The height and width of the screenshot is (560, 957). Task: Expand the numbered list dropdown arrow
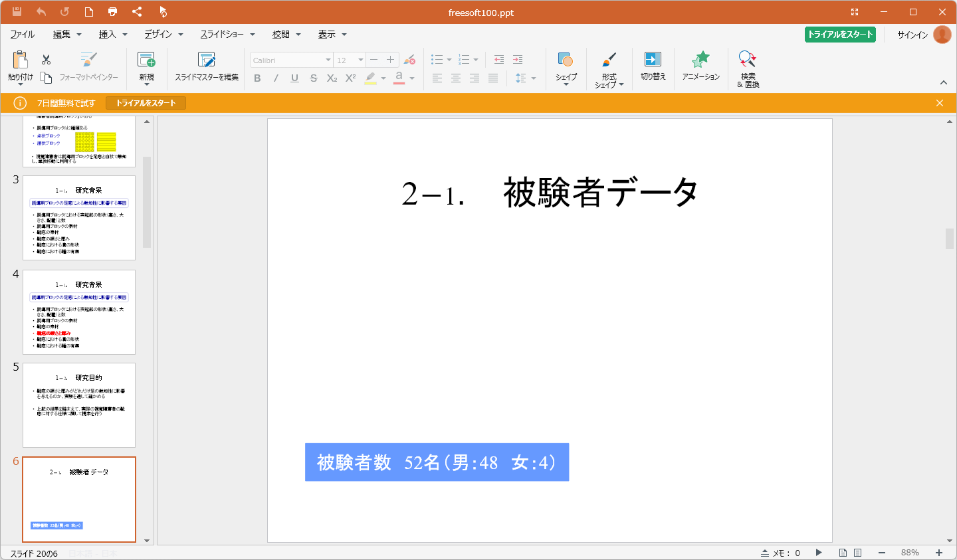click(476, 60)
